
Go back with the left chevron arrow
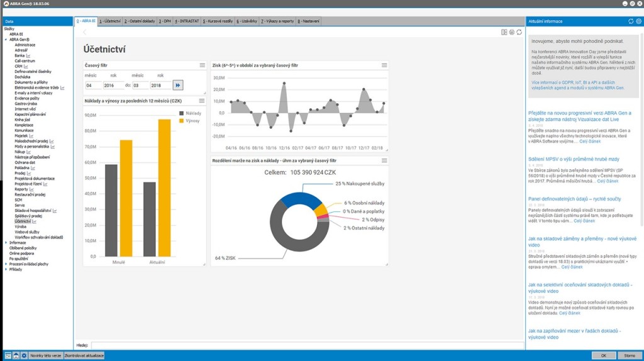[x=85, y=32]
